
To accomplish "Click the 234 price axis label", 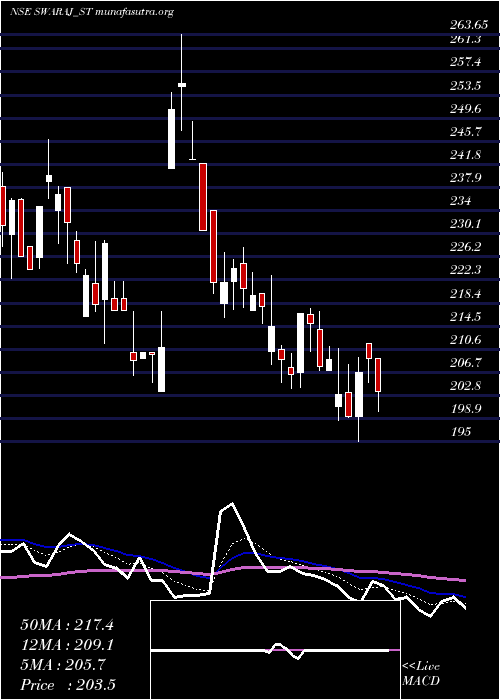I will pyautogui.click(x=460, y=200).
